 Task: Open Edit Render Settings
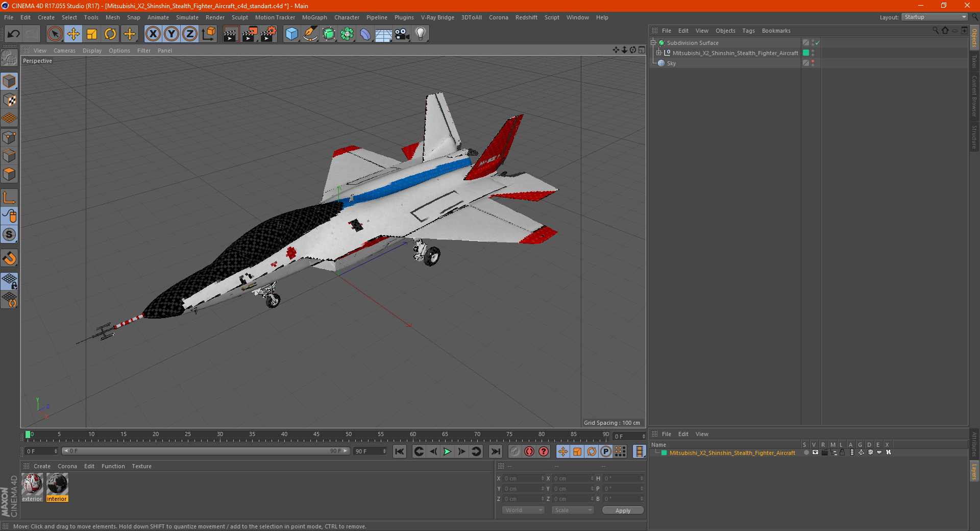click(x=268, y=34)
